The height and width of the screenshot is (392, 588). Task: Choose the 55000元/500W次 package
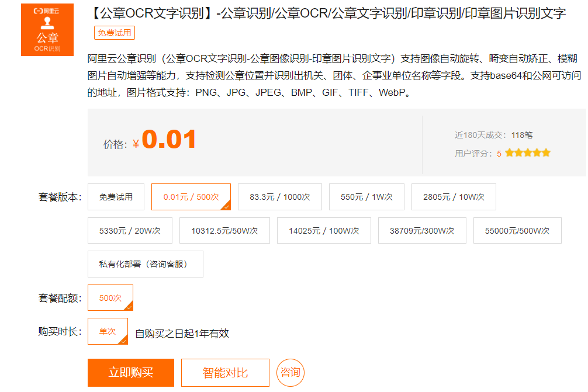(x=517, y=231)
